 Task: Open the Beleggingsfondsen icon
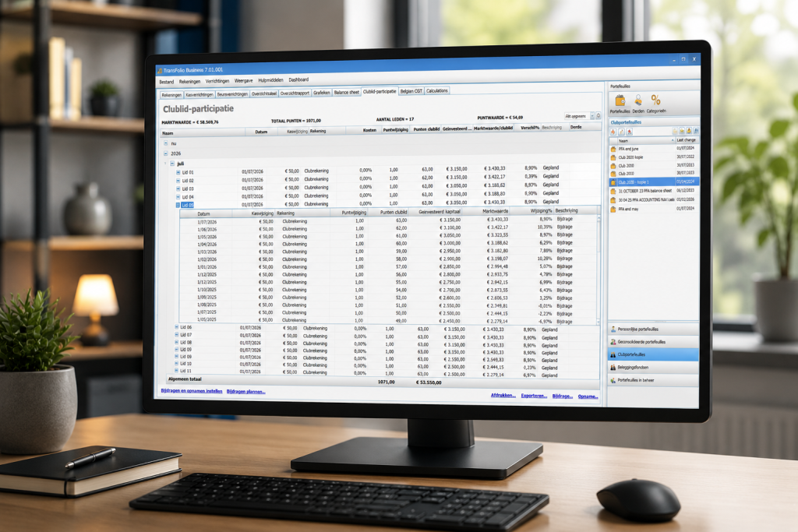point(613,367)
